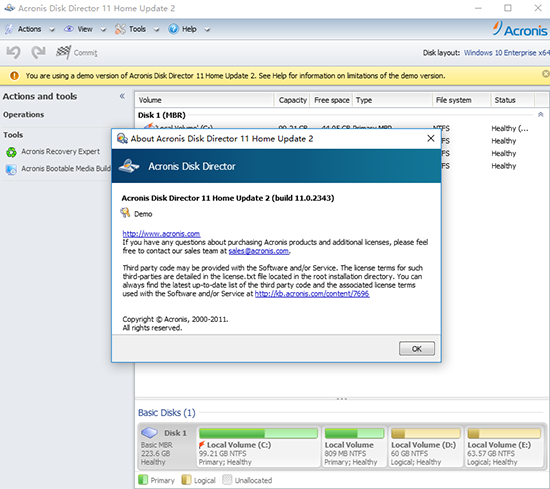Open the www.acronis.com link

coord(161,234)
